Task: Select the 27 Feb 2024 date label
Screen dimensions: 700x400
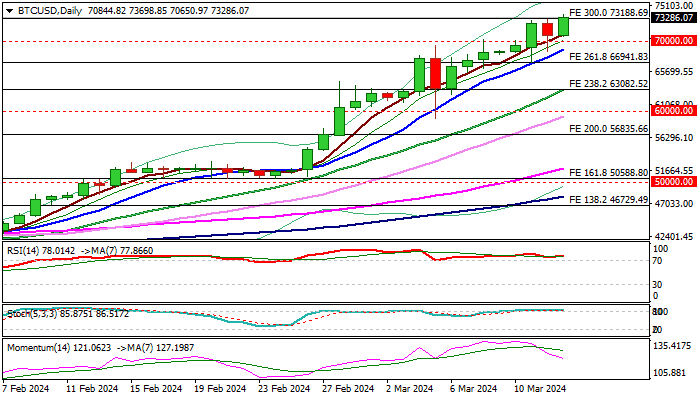Action: [x=348, y=388]
